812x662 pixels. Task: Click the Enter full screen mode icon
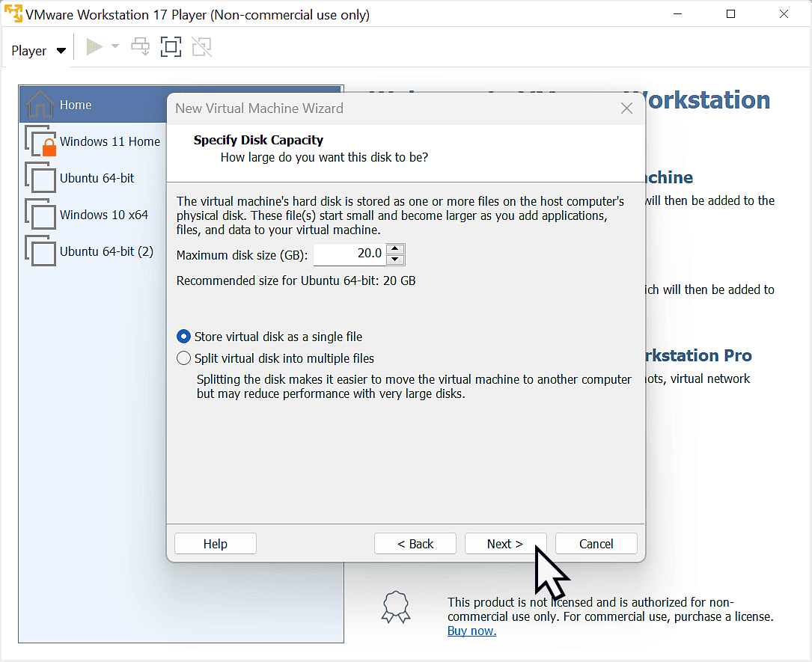tap(171, 47)
